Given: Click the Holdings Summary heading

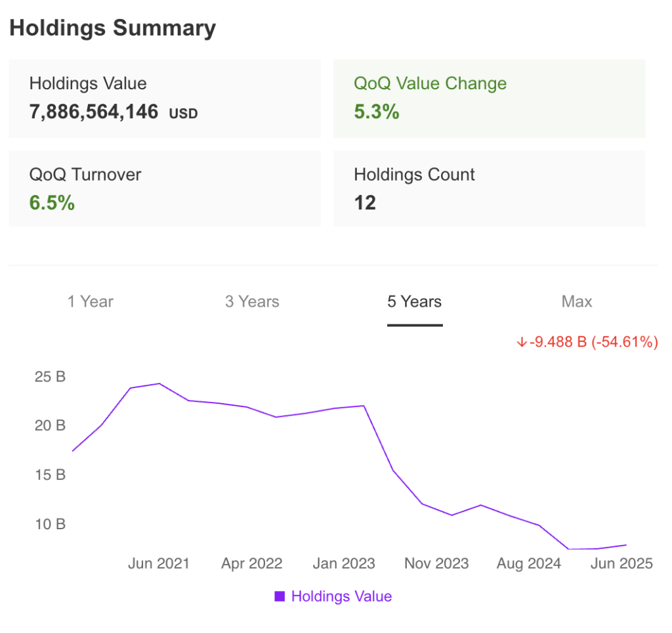Looking at the screenshot, I should click(x=112, y=28).
